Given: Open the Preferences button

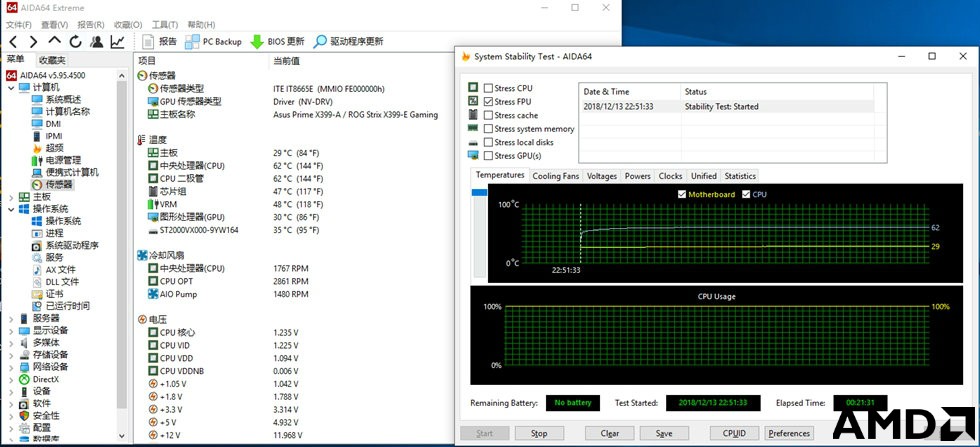Looking at the screenshot, I should (x=789, y=433).
